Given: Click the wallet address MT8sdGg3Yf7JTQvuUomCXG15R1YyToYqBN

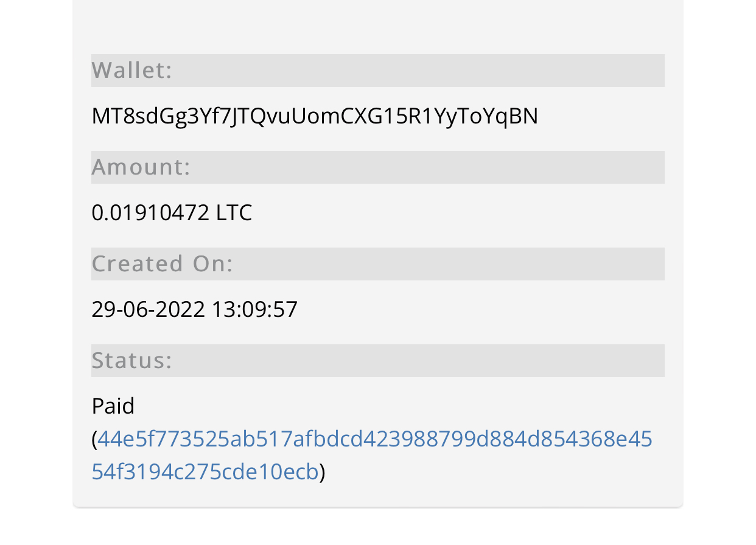Looking at the screenshot, I should tap(315, 116).
